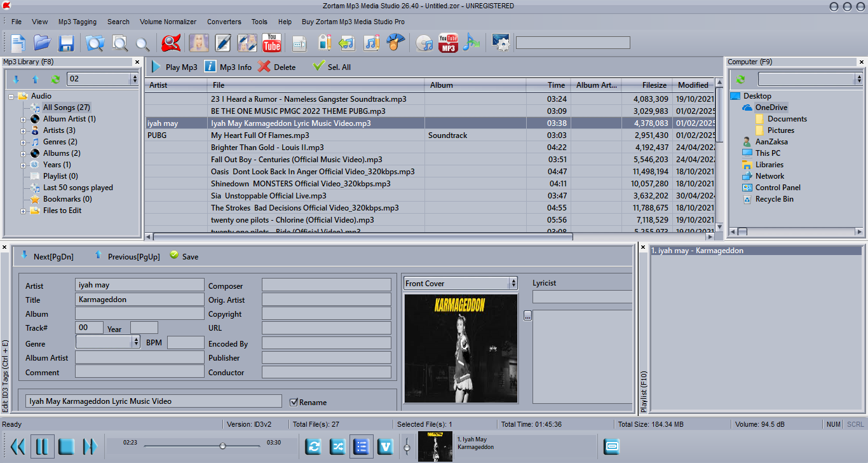Click the music note with pencil icon
Viewport: 868px width, 463px height.
coord(371,43)
